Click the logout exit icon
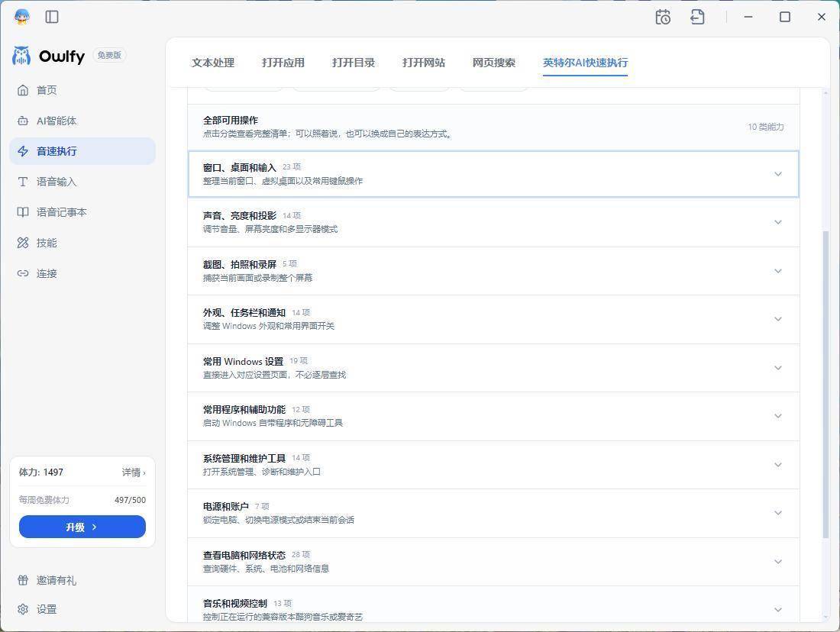Image resolution: width=840 pixels, height=632 pixels. pyautogui.click(x=697, y=17)
